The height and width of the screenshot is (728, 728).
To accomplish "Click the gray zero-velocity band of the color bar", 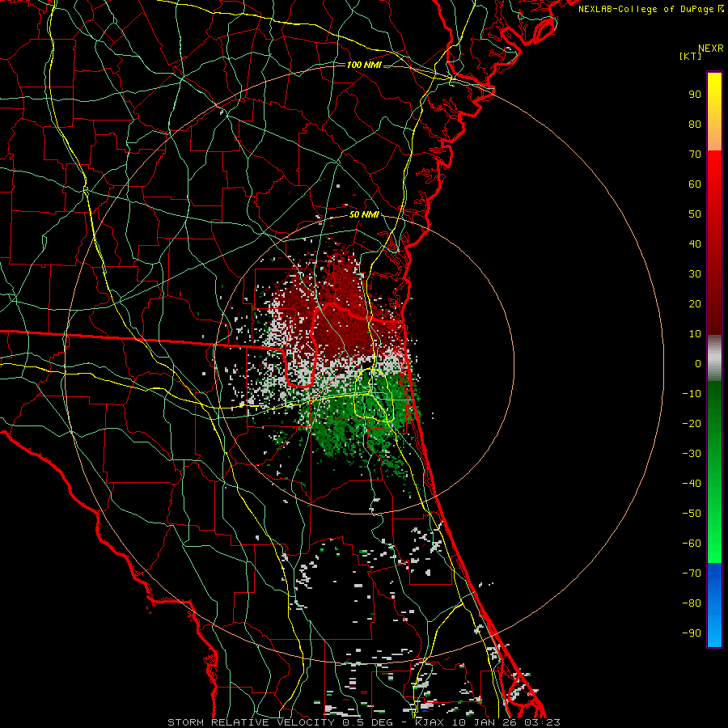I will (x=714, y=358).
